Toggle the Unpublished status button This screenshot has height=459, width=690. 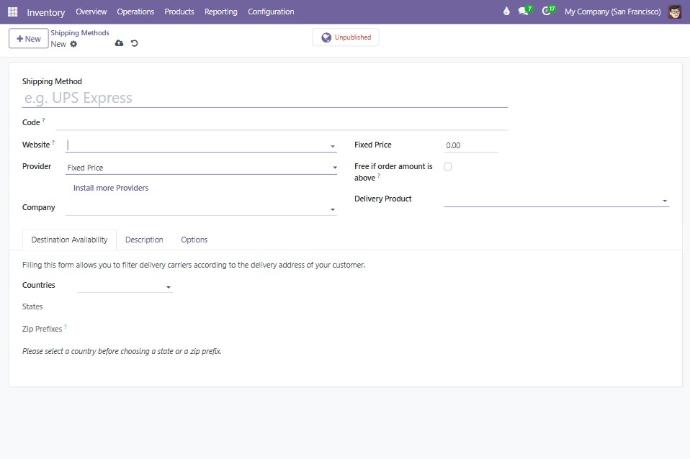pos(346,37)
